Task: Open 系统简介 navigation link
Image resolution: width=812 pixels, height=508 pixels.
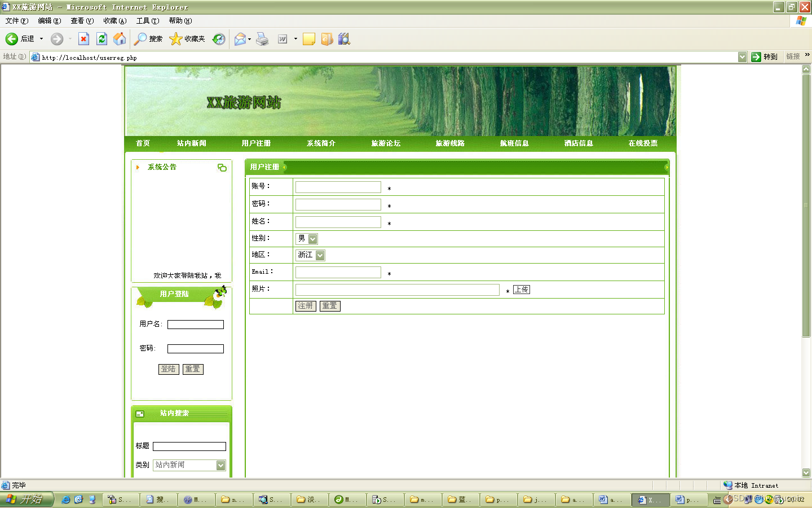Action: pyautogui.click(x=321, y=143)
